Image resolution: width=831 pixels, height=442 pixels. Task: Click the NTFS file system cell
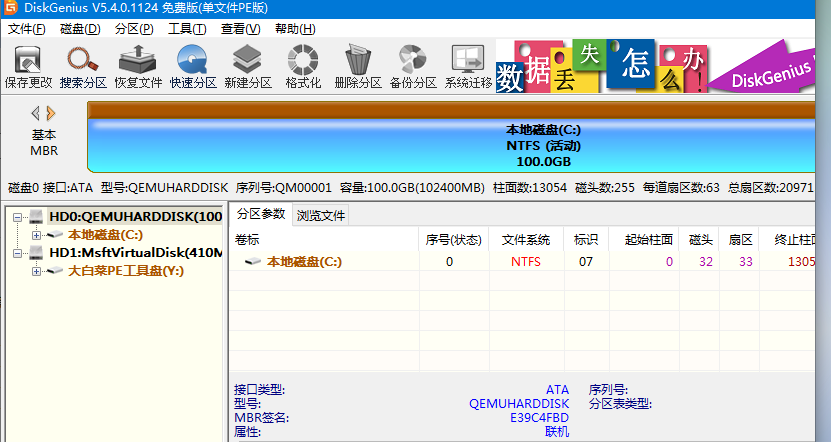pyautogui.click(x=526, y=261)
